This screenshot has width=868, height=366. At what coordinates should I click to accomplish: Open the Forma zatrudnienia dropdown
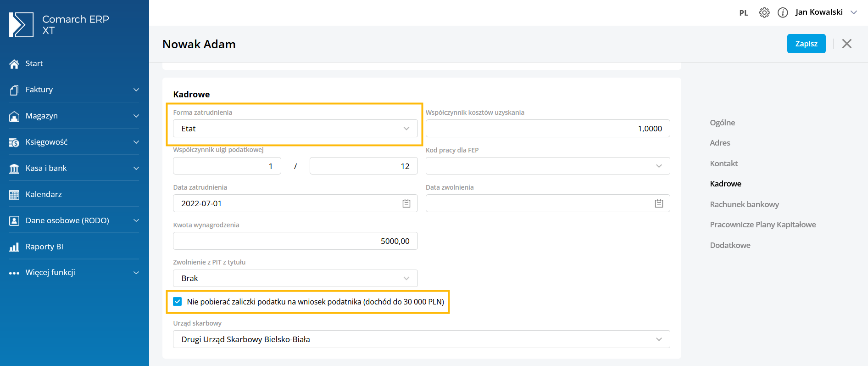pyautogui.click(x=295, y=129)
